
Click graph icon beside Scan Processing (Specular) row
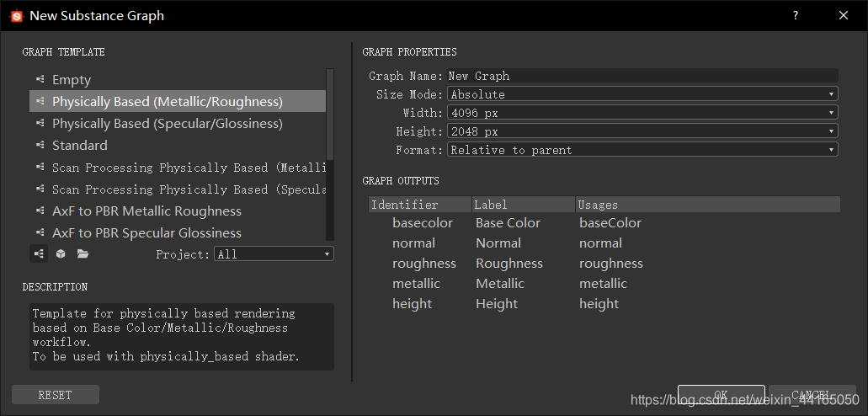(x=40, y=189)
